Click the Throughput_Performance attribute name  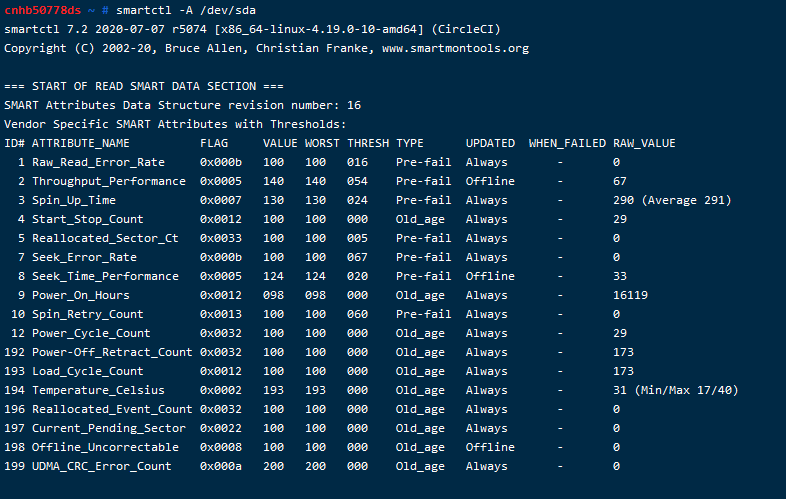109,181
